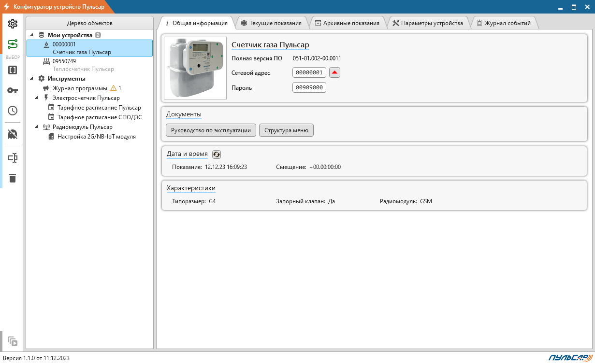The height and width of the screenshot is (364, 595).
Task: Focus the Пароль input field
Action: click(309, 87)
